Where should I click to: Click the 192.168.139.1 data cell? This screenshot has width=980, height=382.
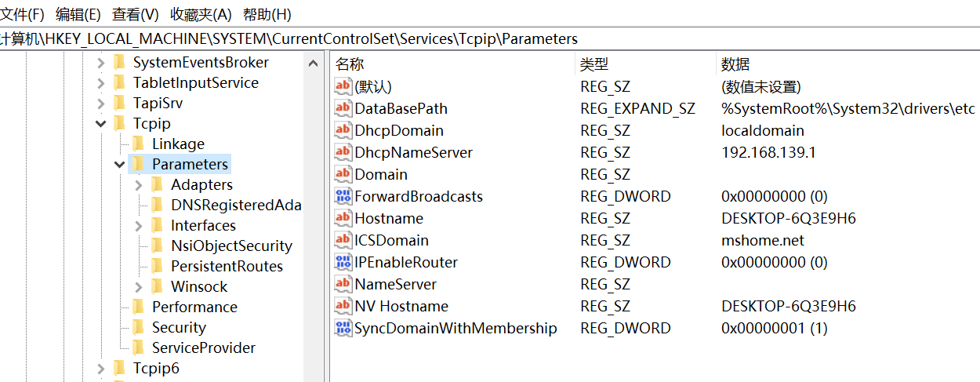tap(768, 152)
